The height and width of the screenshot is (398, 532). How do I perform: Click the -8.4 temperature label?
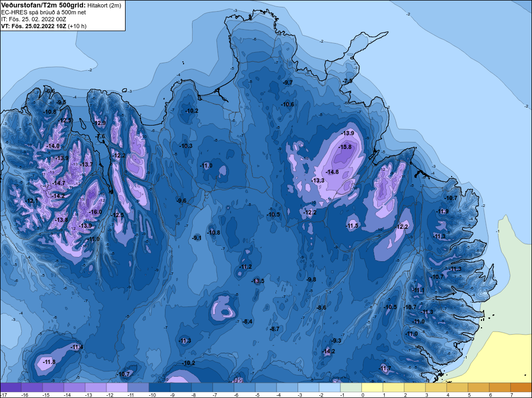[248, 321]
